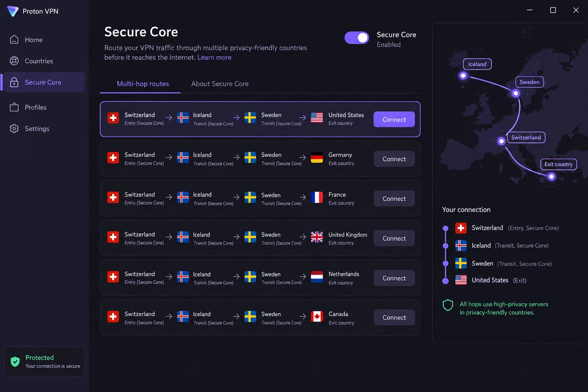Click the United States flag in routes list

(x=317, y=118)
